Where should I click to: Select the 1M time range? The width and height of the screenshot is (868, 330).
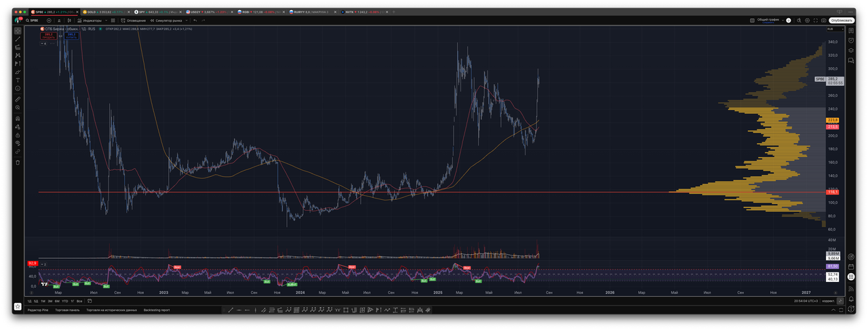[x=43, y=301]
